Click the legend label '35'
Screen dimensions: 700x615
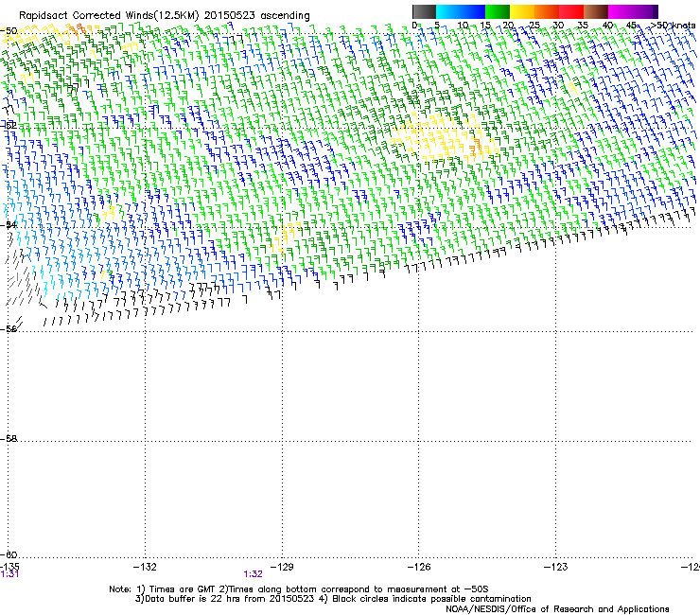[x=583, y=26]
